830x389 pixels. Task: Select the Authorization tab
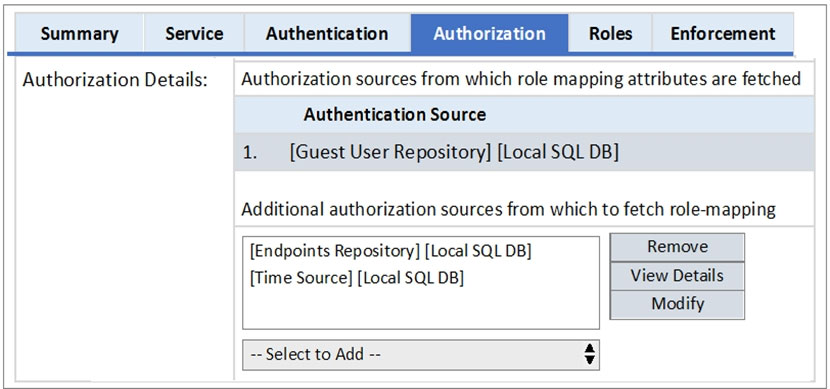coord(489,34)
